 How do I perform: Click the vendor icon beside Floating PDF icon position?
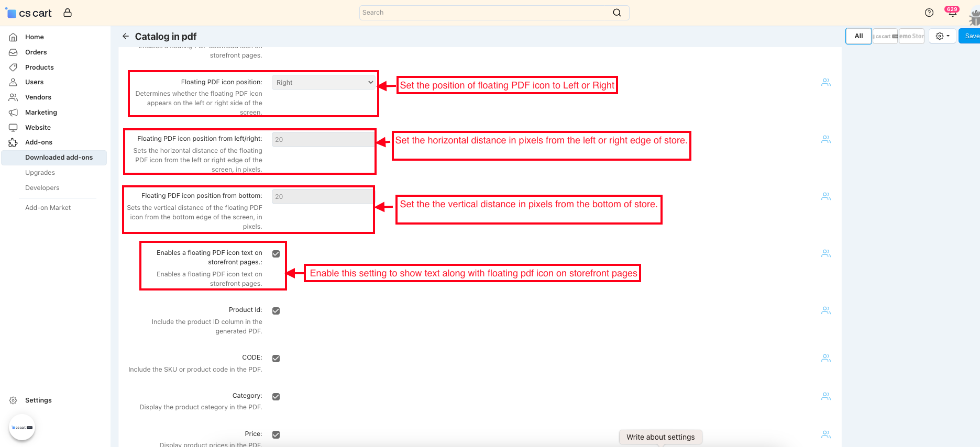click(825, 82)
